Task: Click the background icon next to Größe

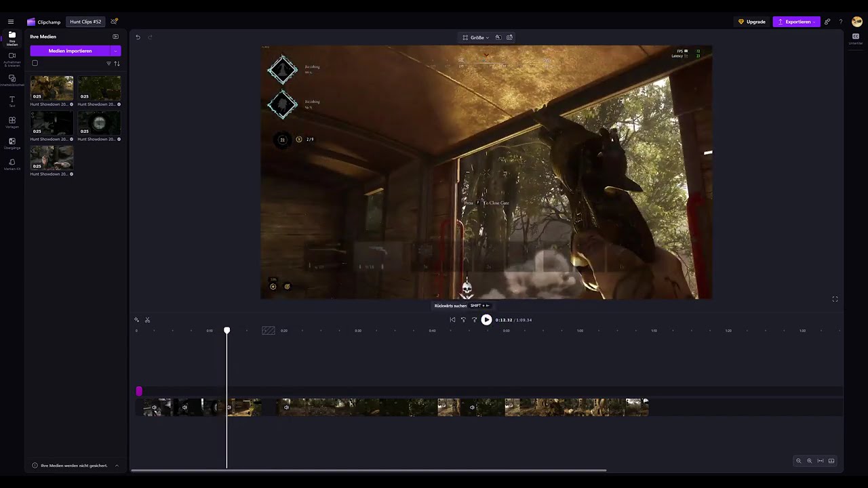Action: point(498,37)
